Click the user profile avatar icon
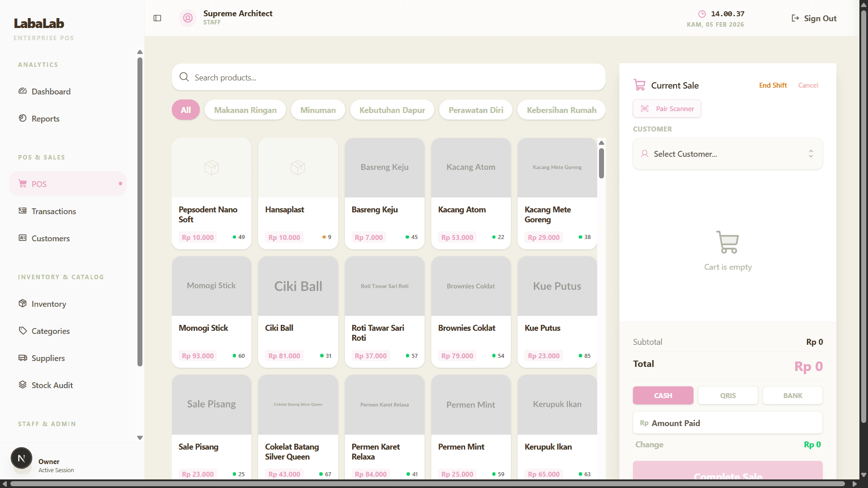 [x=188, y=18]
